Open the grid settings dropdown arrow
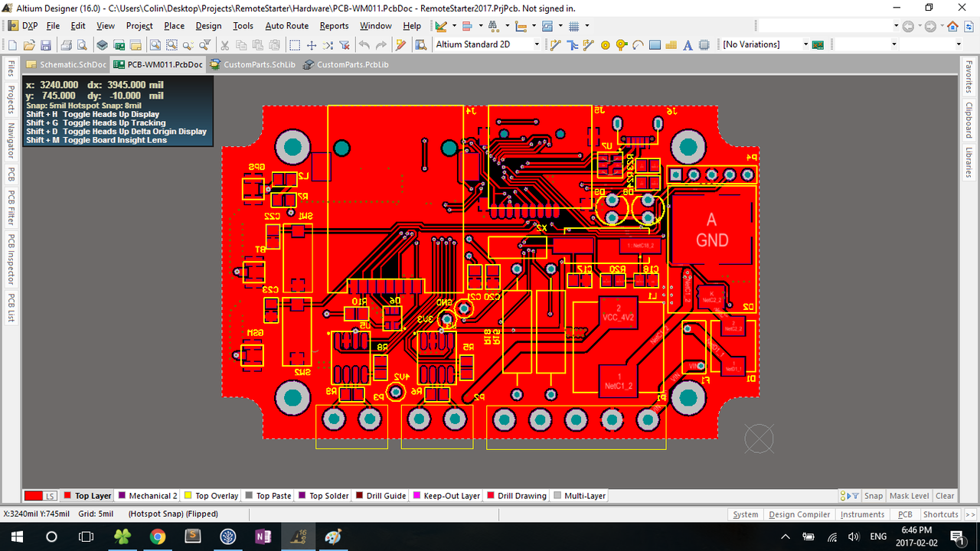This screenshot has height=551, width=980. (x=587, y=26)
